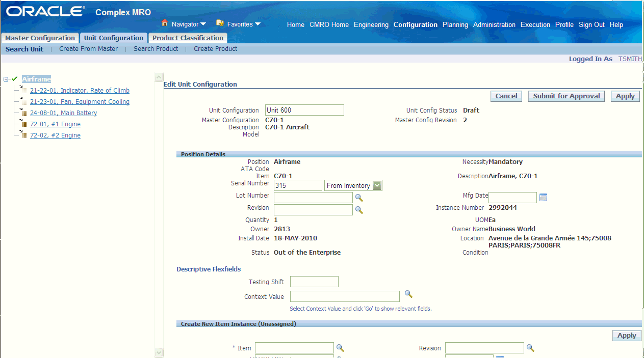Open the Execution menu link
The image size is (644, 358).
535,24
